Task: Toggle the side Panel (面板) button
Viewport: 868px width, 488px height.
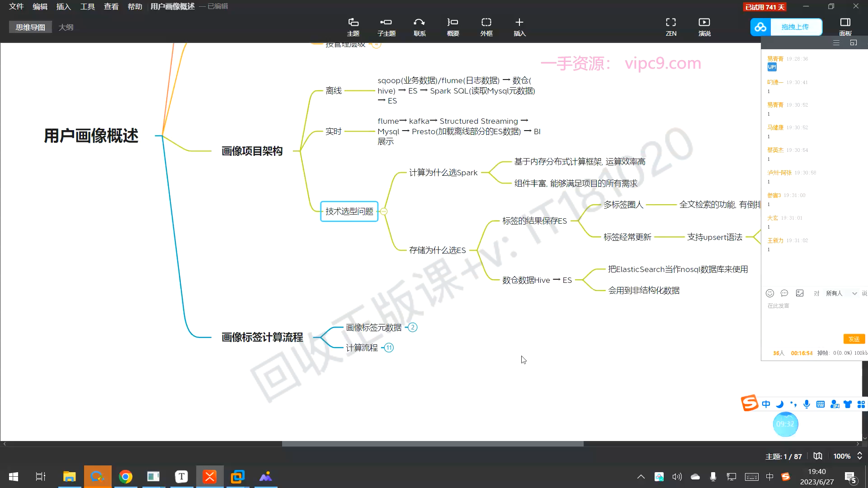Action: pyautogui.click(x=845, y=27)
